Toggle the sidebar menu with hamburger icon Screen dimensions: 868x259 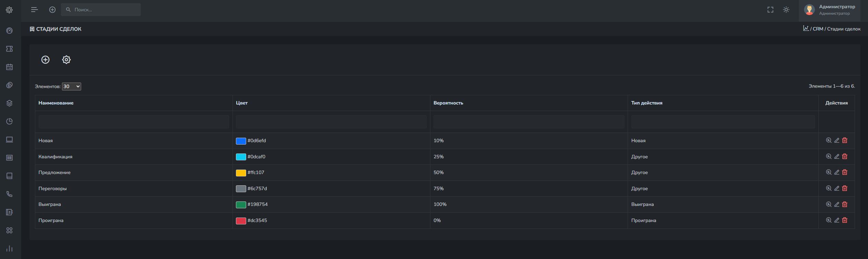tap(34, 10)
